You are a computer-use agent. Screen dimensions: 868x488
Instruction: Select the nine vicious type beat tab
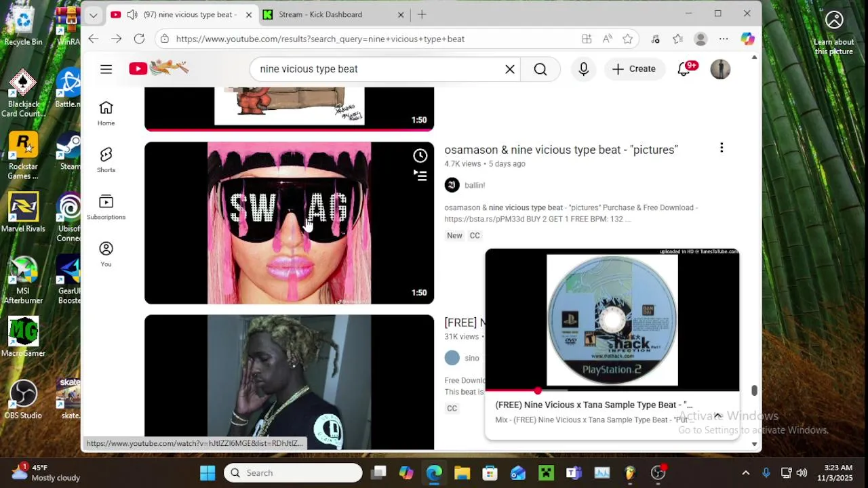point(182,14)
